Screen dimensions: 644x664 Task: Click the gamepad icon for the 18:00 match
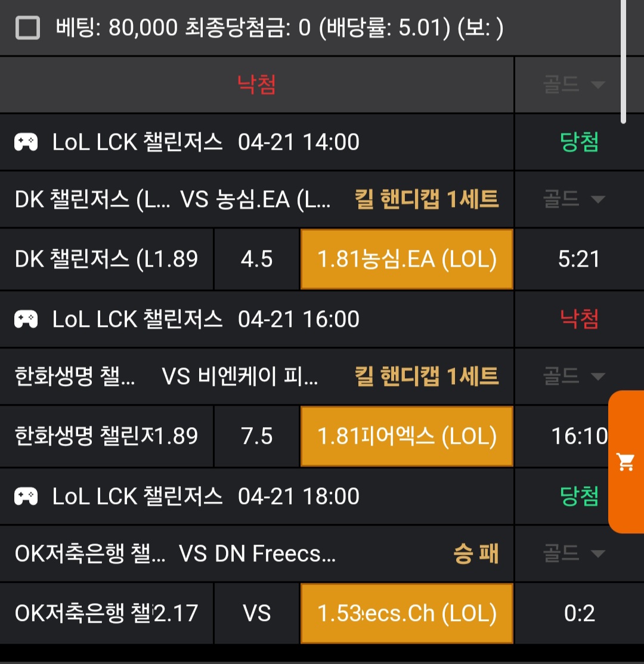[x=26, y=496]
